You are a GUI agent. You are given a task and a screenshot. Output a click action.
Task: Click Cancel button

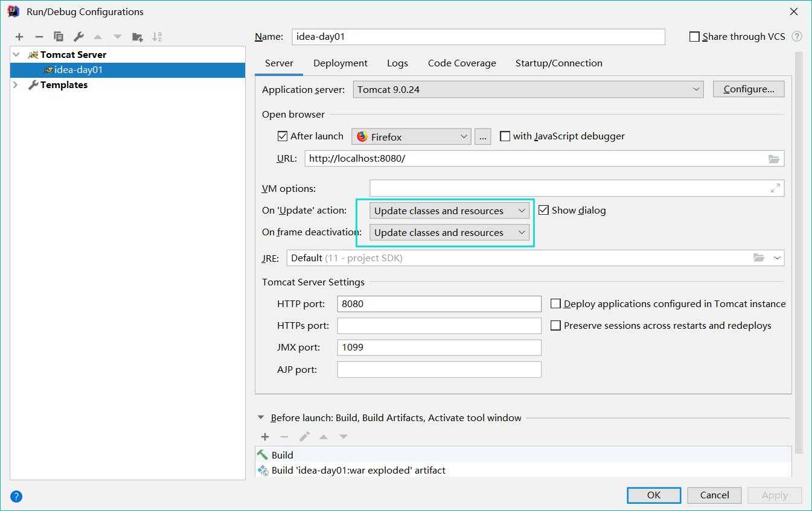coord(715,495)
